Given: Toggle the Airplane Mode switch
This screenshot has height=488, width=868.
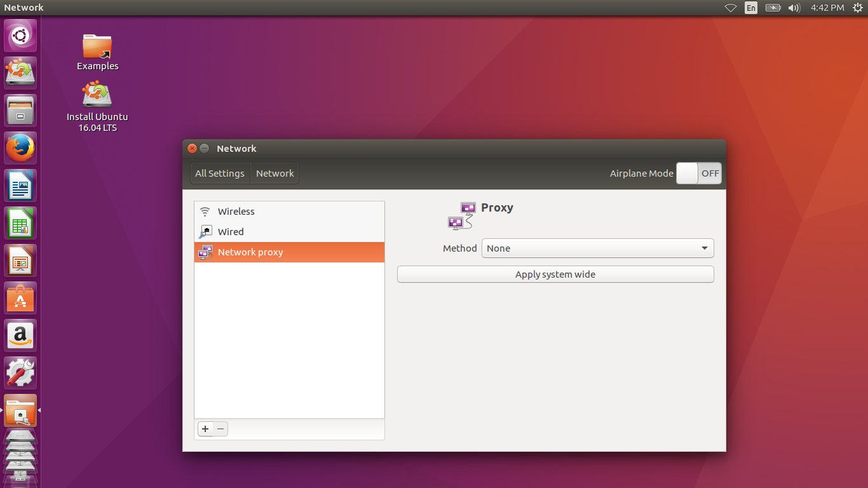Looking at the screenshot, I should 698,173.
